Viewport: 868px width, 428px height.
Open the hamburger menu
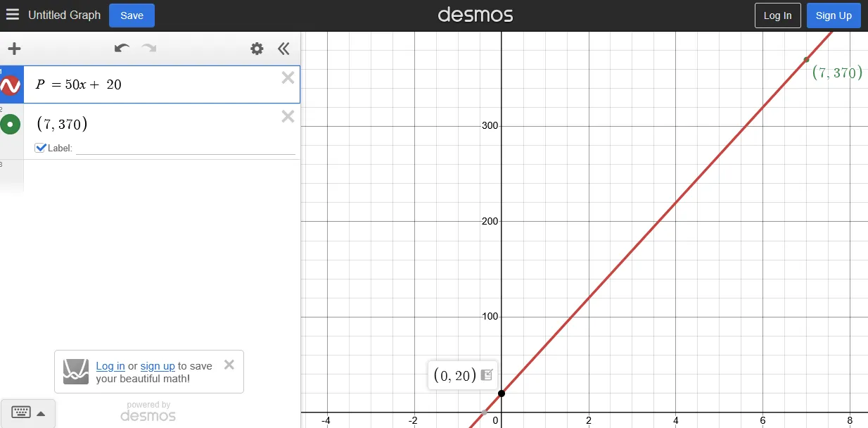(13, 15)
